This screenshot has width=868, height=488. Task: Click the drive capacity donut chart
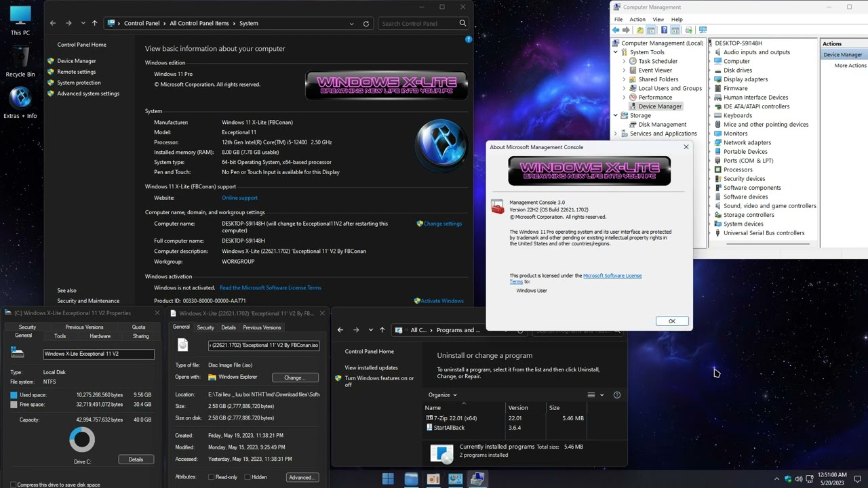(82, 440)
